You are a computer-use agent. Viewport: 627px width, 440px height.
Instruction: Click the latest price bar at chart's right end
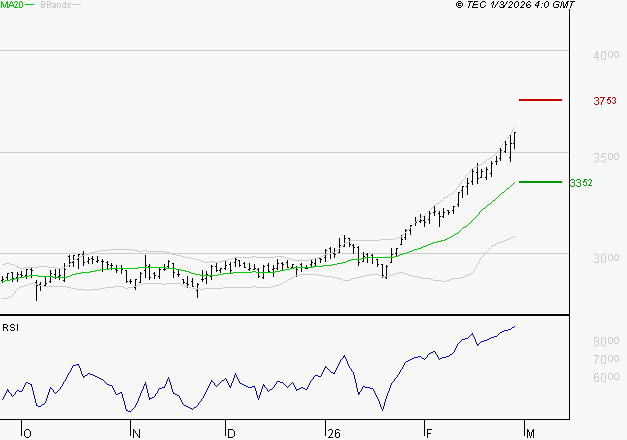point(515,140)
